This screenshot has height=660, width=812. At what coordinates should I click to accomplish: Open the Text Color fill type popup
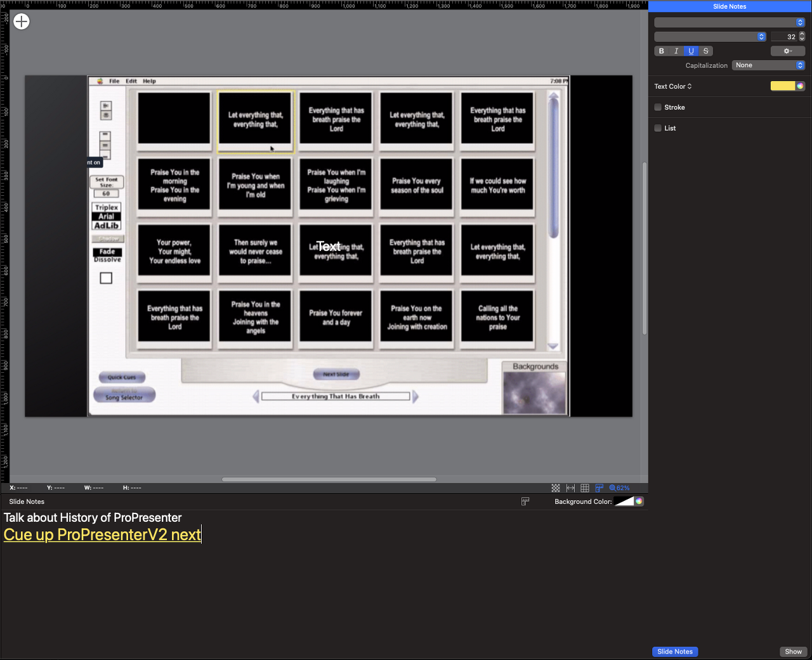674,86
